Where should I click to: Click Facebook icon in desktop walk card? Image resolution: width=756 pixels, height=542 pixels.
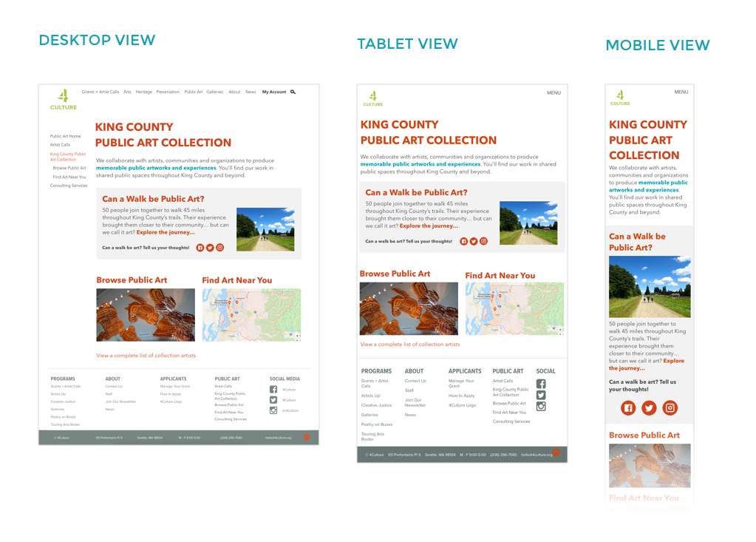click(x=200, y=248)
